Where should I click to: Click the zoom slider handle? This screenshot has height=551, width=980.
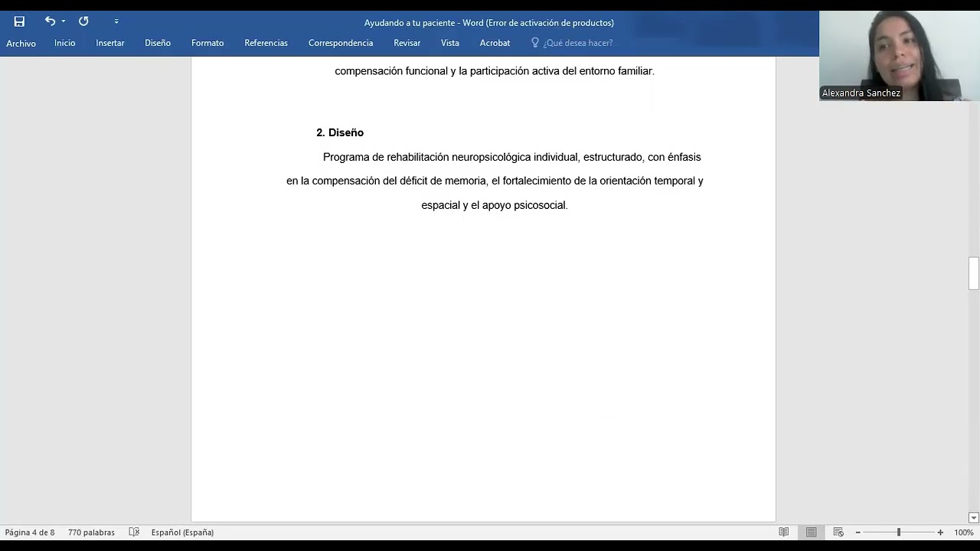(x=899, y=533)
